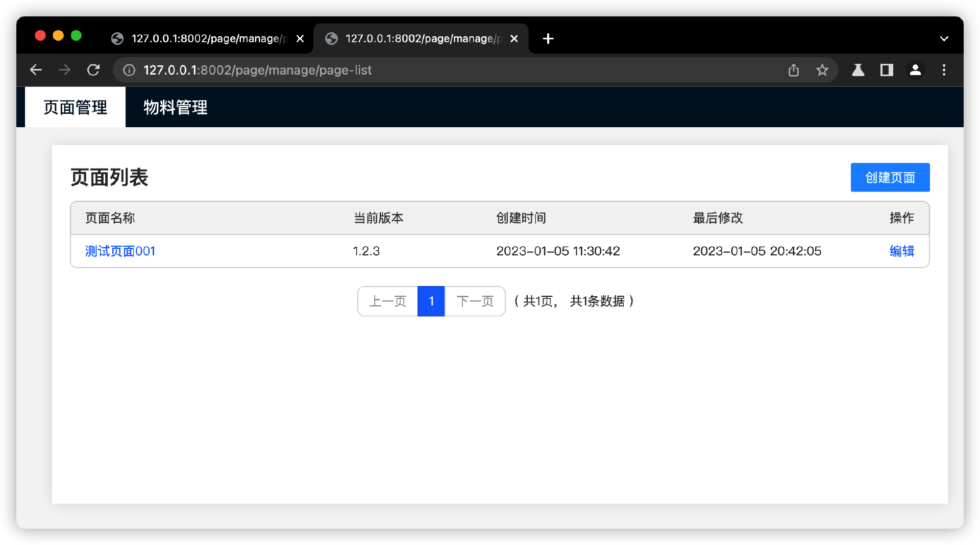Click the 创建页面 button
The width and height of the screenshot is (980, 545).
(890, 177)
